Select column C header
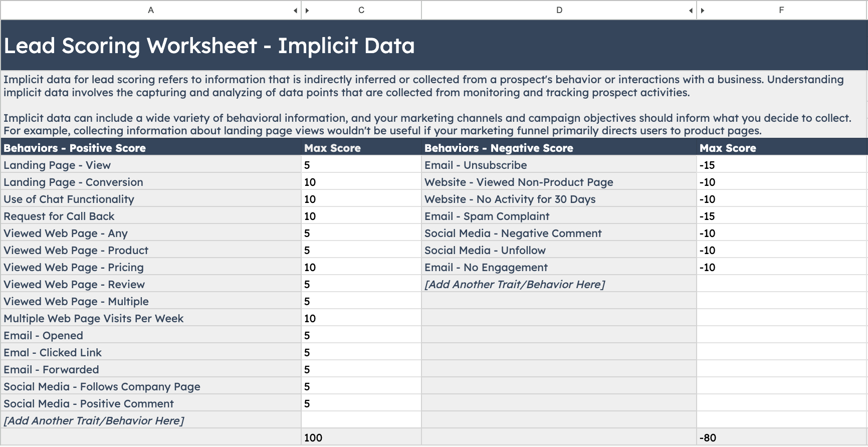Image resolution: width=868 pixels, height=447 pixels. 361,11
